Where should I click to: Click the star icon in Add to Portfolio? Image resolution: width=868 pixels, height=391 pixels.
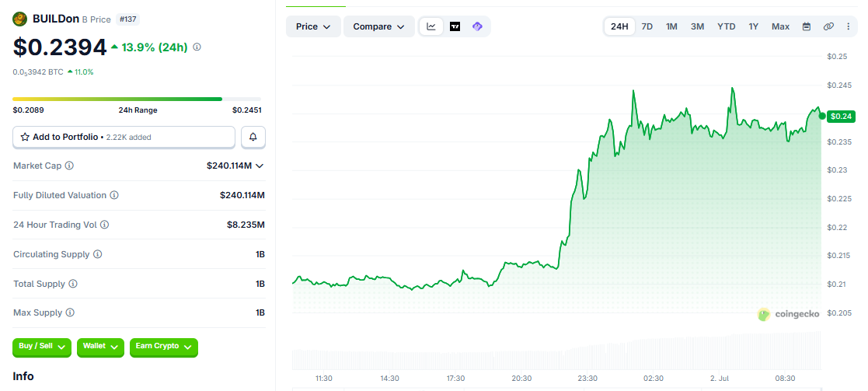tap(25, 137)
